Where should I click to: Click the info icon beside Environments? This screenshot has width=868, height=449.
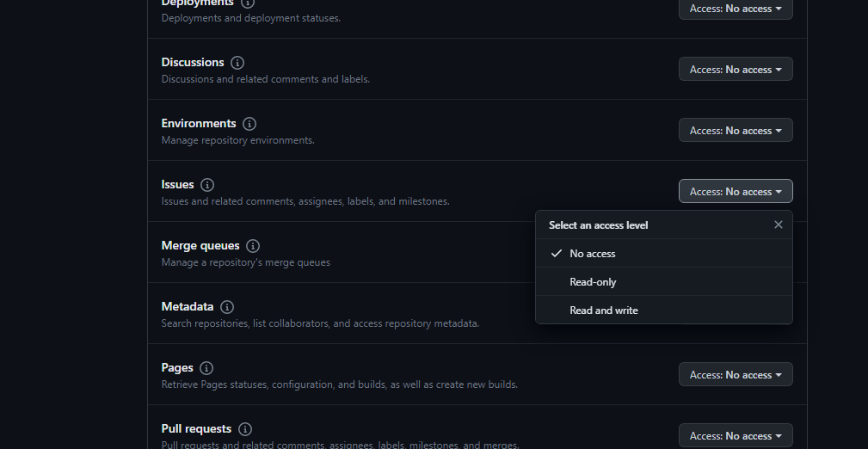(249, 124)
